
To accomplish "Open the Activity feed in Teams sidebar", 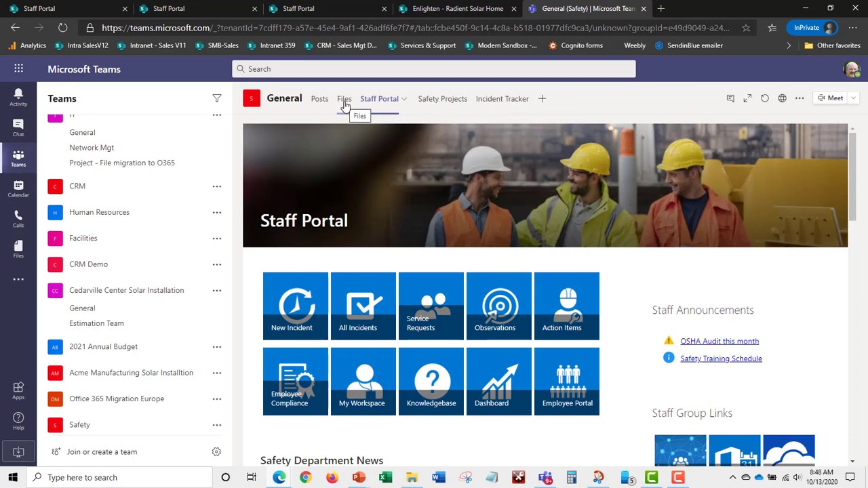I will tap(18, 97).
